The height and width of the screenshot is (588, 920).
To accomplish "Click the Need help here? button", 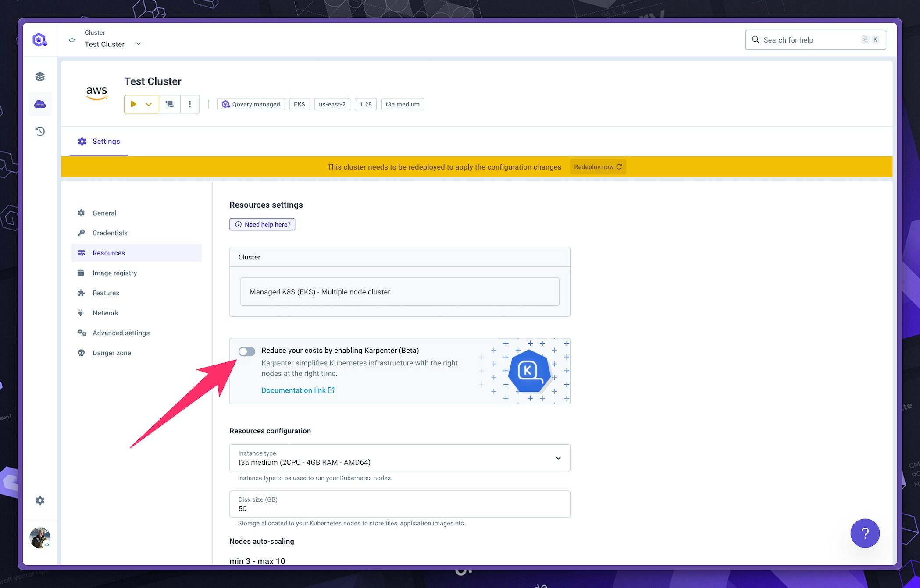I will click(262, 224).
